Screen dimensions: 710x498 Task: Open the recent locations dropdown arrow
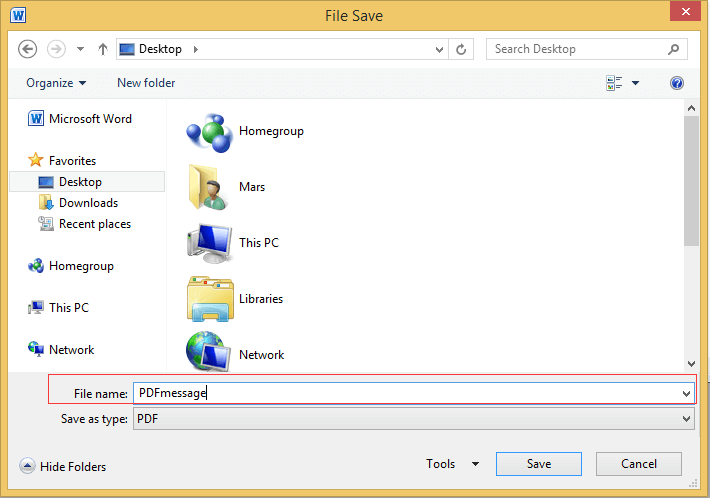pos(81,49)
